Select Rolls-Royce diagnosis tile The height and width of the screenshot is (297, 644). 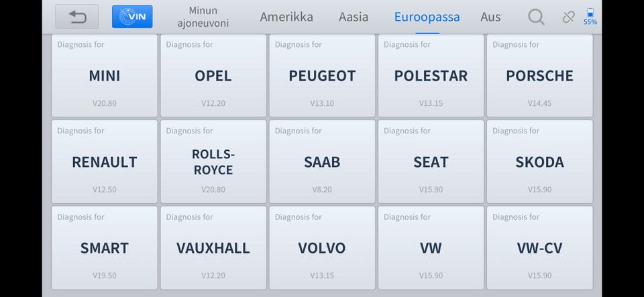[x=213, y=162]
